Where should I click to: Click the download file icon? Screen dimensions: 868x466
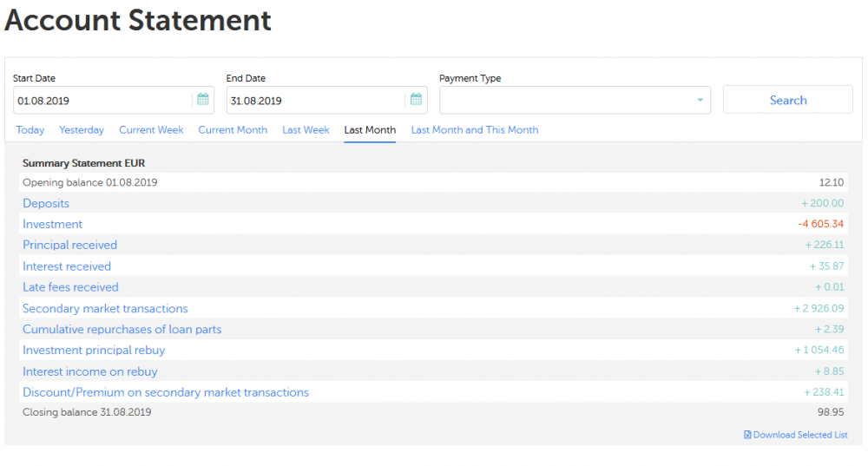pyautogui.click(x=747, y=435)
